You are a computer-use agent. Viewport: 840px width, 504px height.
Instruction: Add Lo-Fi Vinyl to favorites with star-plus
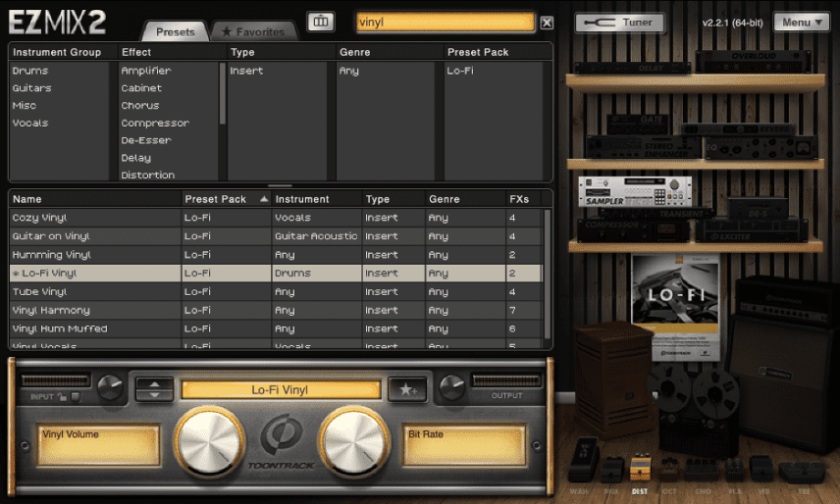[407, 389]
